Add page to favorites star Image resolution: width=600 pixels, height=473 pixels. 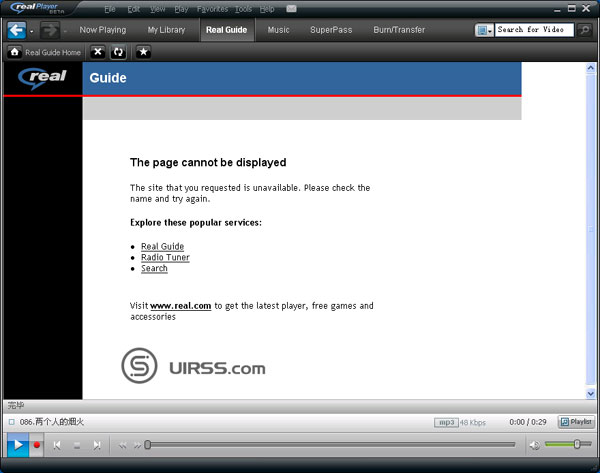[x=143, y=52]
